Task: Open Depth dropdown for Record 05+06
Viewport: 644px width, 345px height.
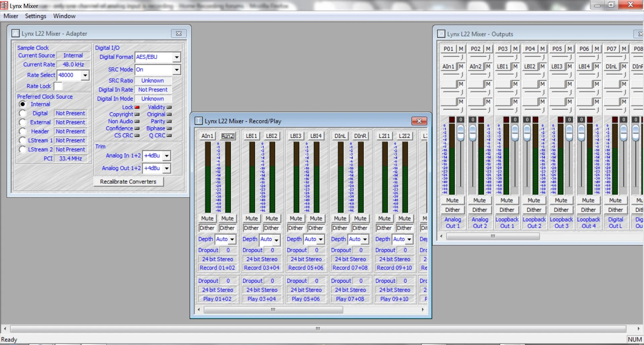Action: (x=321, y=239)
